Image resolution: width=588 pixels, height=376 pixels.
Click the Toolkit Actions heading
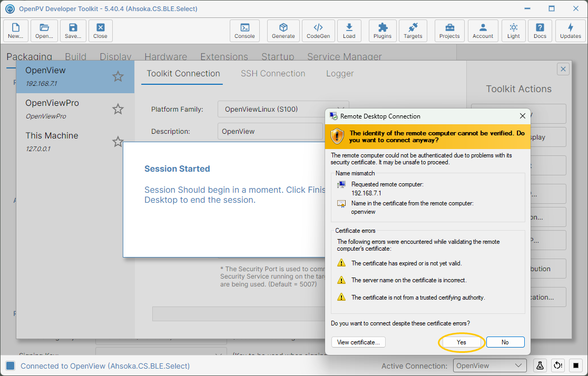[x=518, y=89]
